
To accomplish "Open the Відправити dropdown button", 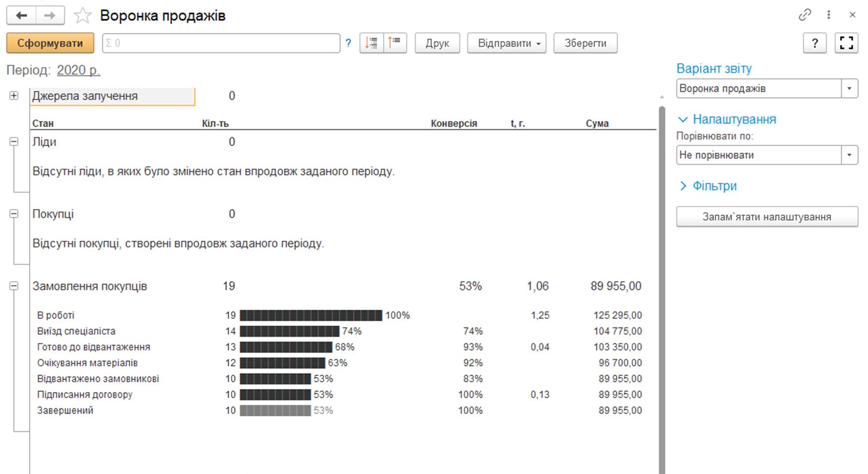I will coord(506,43).
